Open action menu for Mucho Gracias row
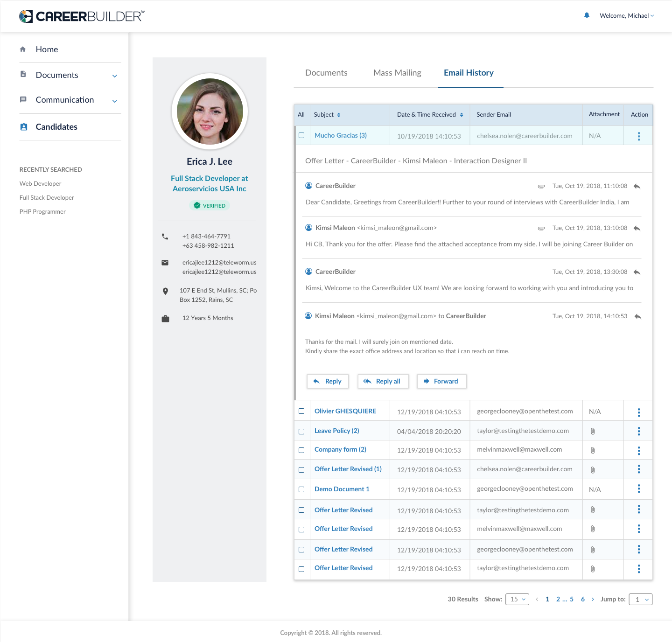This screenshot has height=642, width=672. [x=639, y=136]
